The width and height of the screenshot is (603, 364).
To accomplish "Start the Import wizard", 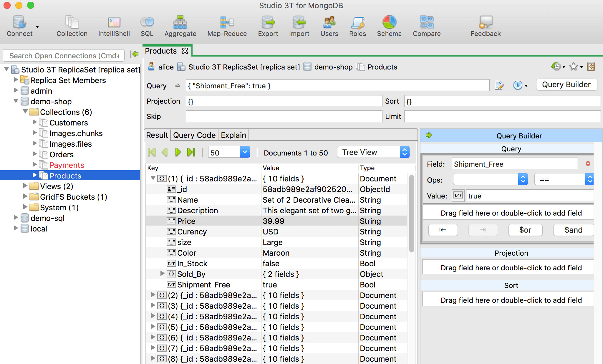I will click(x=299, y=26).
